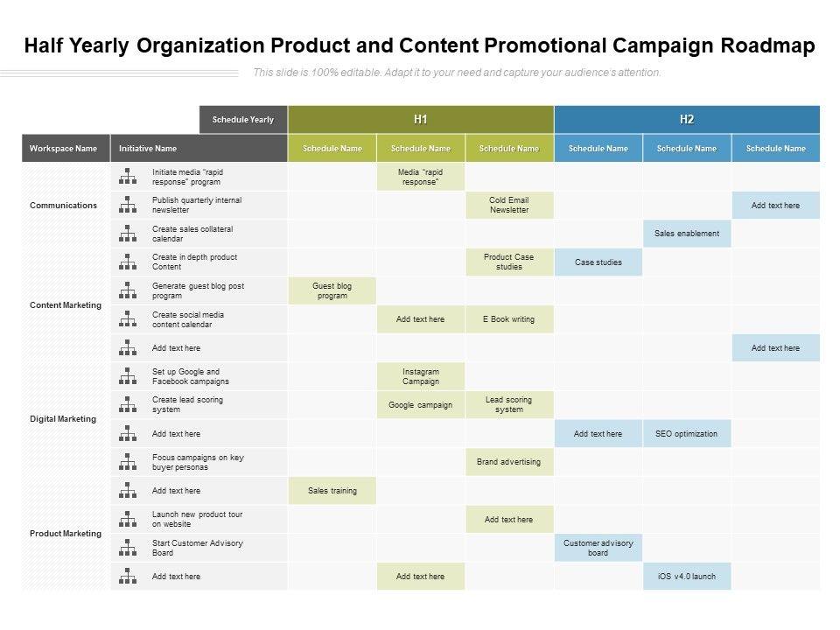Click the hierarchy icon for Create sales collateral calendar
Screen dimensions: 840x630
pyautogui.click(x=129, y=234)
